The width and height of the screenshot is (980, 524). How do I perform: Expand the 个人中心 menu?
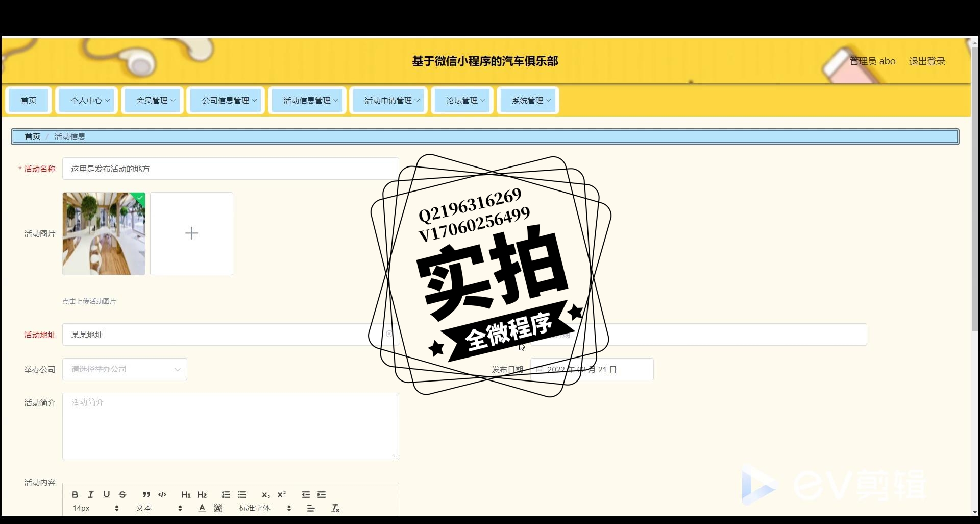point(87,101)
